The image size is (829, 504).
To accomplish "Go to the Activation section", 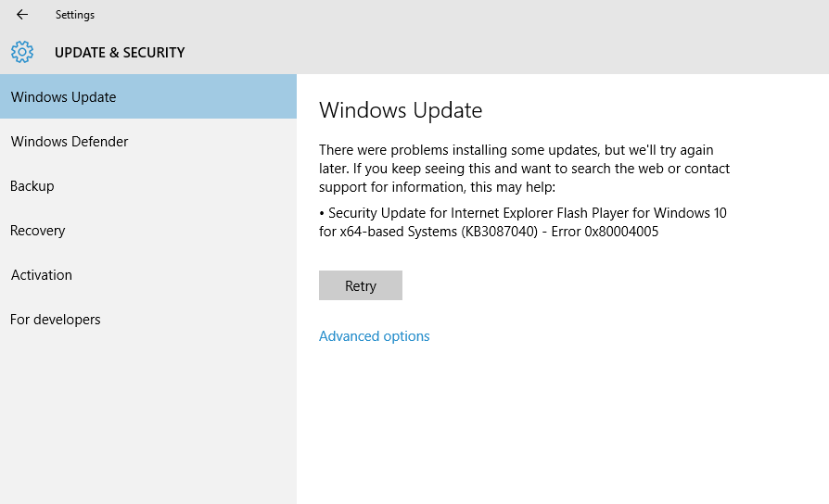I will click(x=42, y=275).
